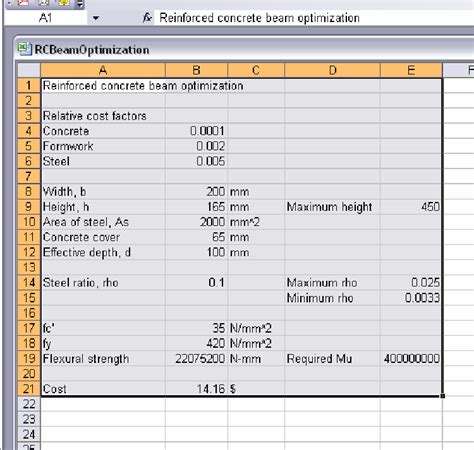Select row 13 header
Viewport: 474px width, 450px height.
click(29, 267)
